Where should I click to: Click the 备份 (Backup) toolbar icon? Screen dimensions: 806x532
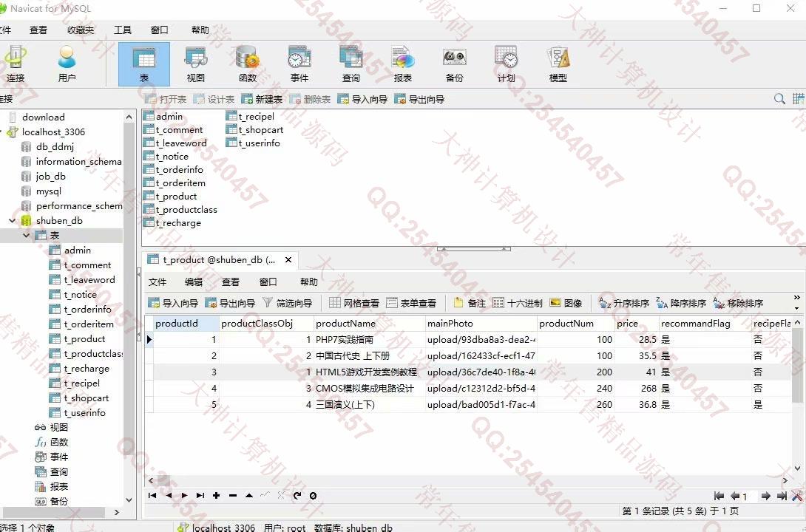coord(454,64)
